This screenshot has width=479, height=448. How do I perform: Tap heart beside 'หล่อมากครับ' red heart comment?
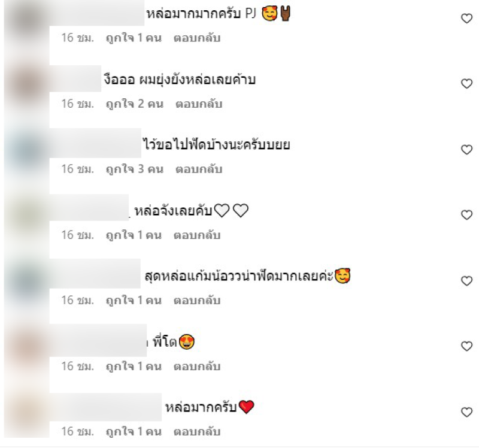click(x=466, y=412)
